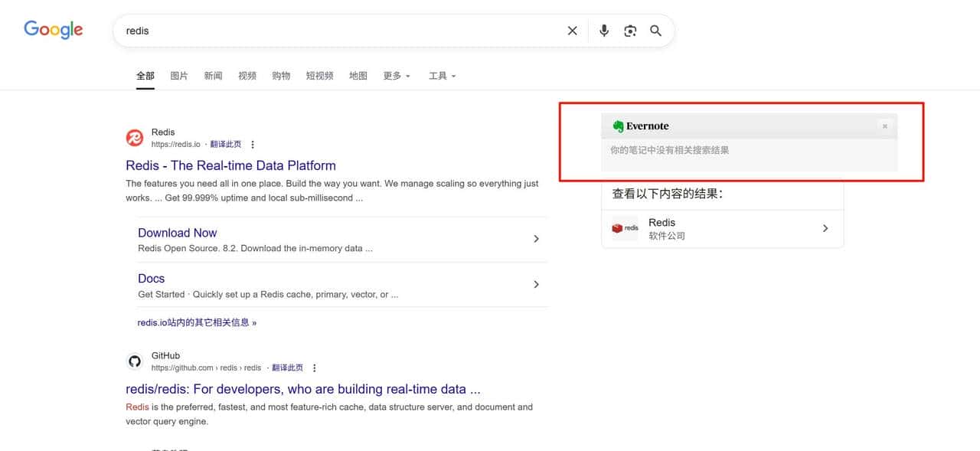The image size is (980, 451).
Task: Switch to the 新闻 news tab
Action: tap(213, 75)
